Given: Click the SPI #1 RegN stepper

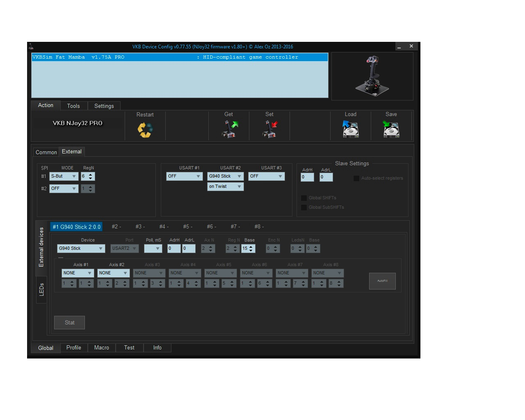Looking at the screenshot, I should pyautogui.click(x=88, y=176).
